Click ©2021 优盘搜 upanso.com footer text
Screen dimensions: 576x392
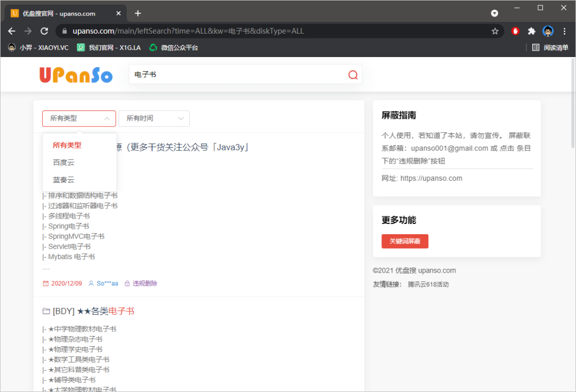click(x=414, y=270)
